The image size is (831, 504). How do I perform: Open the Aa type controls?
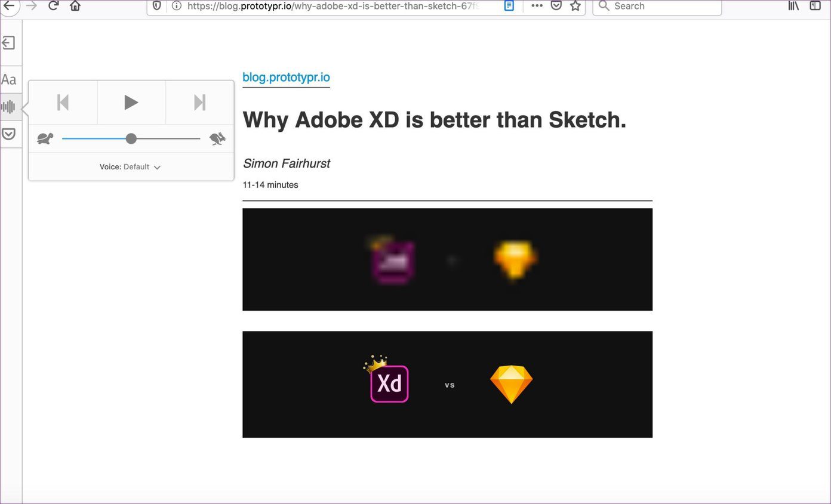pos(8,79)
